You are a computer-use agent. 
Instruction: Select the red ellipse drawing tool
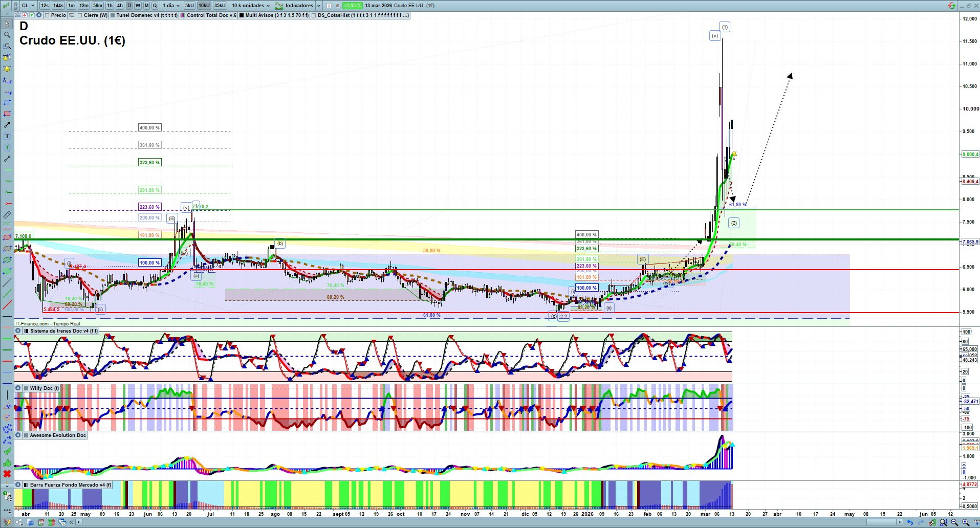click(7, 237)
